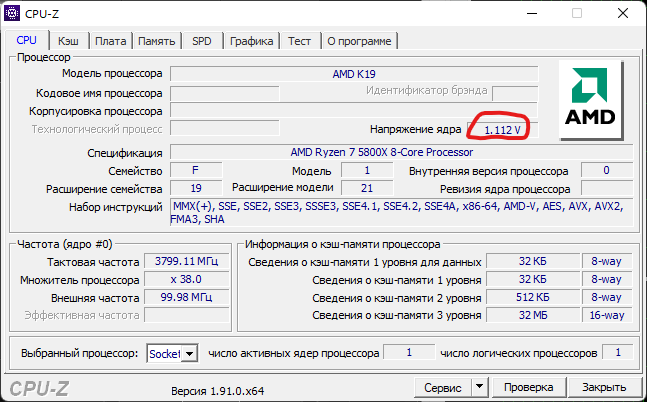Image resolution: width=647 pixels, height=402 pixels.
Task: Close the CPU-Z window with X
Action: 623,13
